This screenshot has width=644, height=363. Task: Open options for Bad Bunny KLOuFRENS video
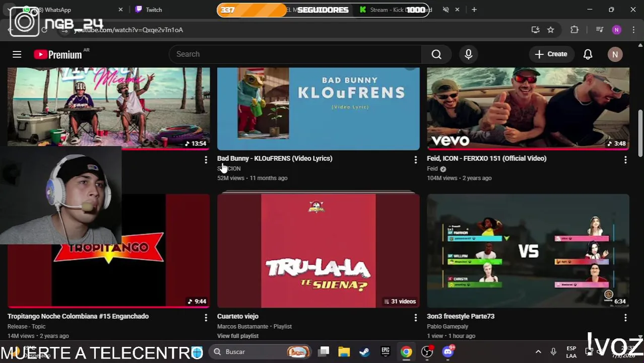point(416,160)
